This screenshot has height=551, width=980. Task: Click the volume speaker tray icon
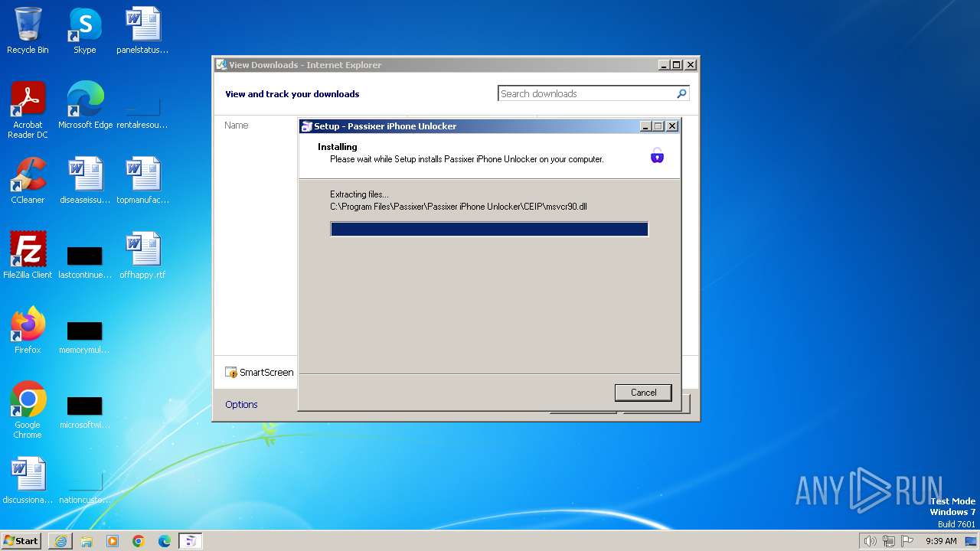click(x=870, y=541)
